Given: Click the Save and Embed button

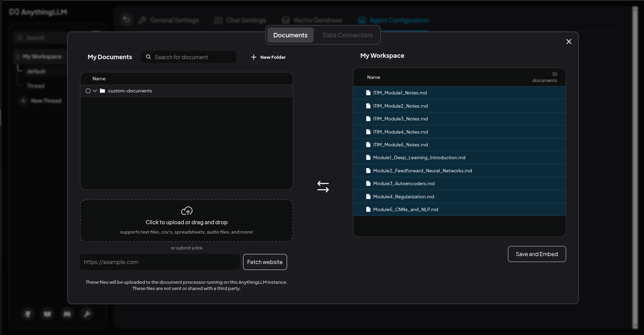Looking at the screenshot, I should pos(537,254).
